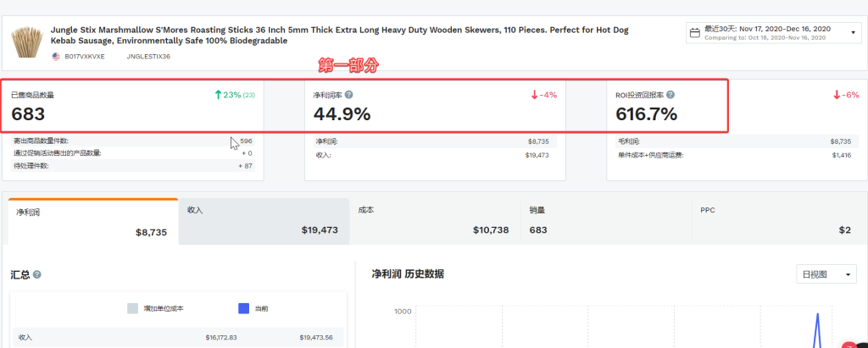Open help icon beside ROI投资回报率

670,95
